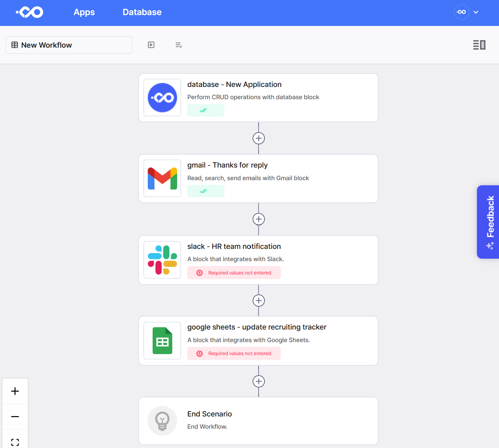Open slack - HR team notification block
499x448 pixels.
(x=258, y=260)
